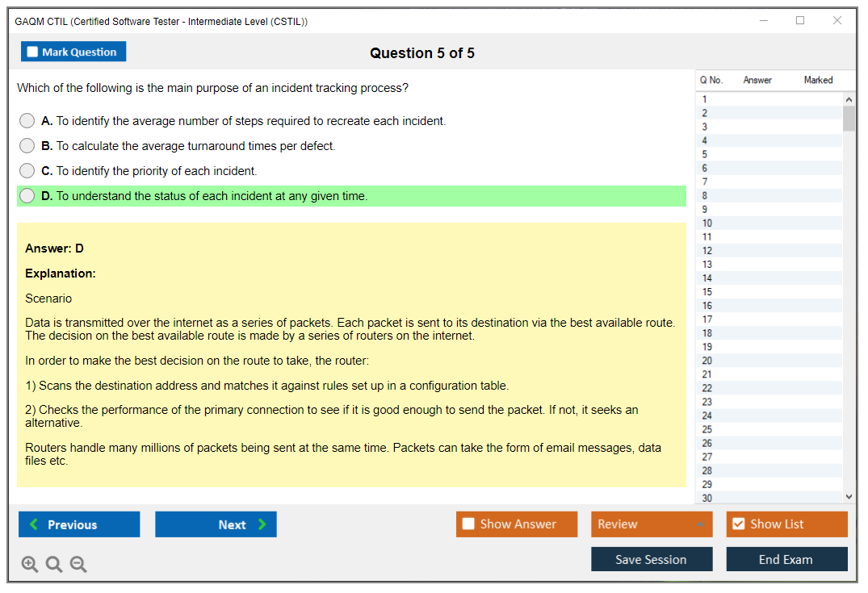Maximize the exam window

pos(800,21)
